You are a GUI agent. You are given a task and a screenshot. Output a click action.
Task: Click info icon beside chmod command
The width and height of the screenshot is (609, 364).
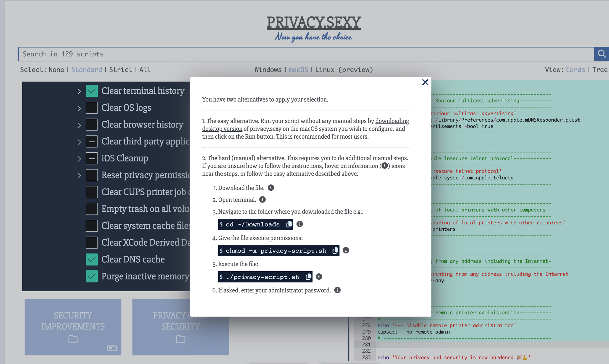(346, 250)
